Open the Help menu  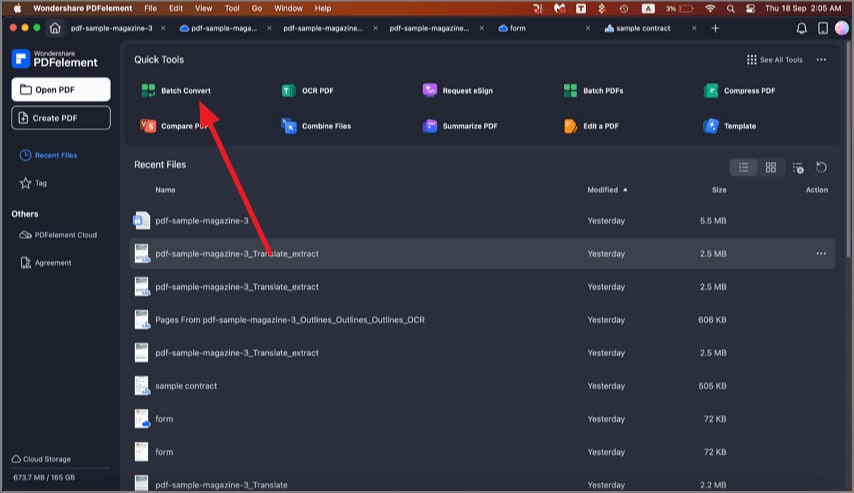[x=323, y=8]
